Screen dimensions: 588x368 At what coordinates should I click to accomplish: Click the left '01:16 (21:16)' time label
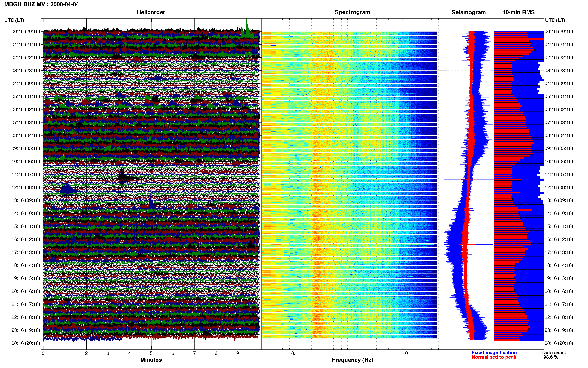coord(26,45)
